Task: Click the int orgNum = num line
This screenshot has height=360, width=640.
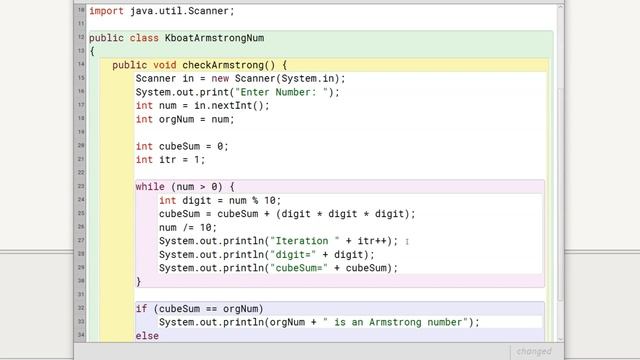Action: click(185, 119)
